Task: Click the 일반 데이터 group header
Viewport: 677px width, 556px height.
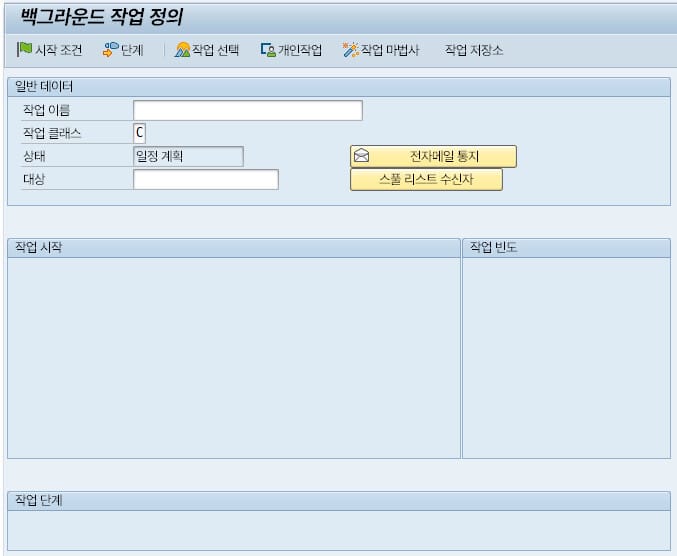Action: pos(45,87)
